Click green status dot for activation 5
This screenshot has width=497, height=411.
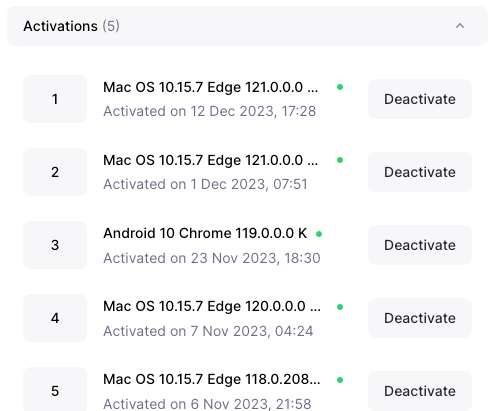pyautogui.click(x=340, y=380)
